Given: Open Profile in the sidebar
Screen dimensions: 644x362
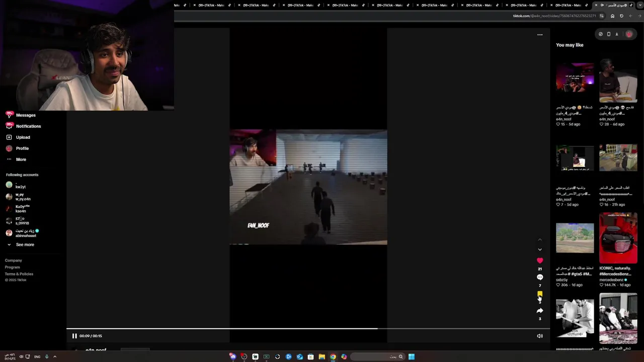Looking at the screenshot, I should [22, 148].
